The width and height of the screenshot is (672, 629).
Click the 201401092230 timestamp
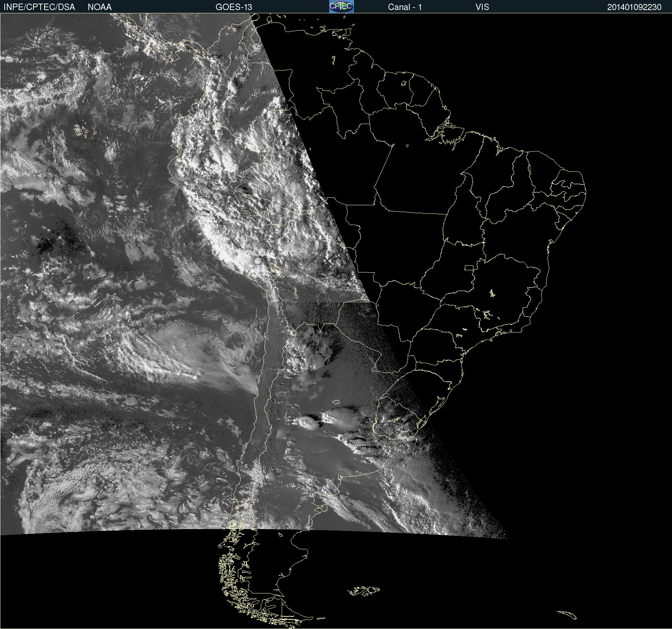click(634, 7)
